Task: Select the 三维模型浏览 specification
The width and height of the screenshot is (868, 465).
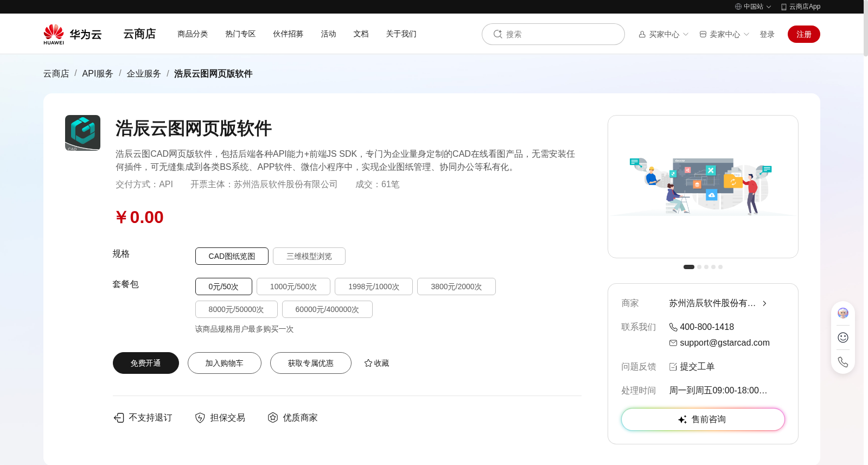Action: click(x=309, y=256)
